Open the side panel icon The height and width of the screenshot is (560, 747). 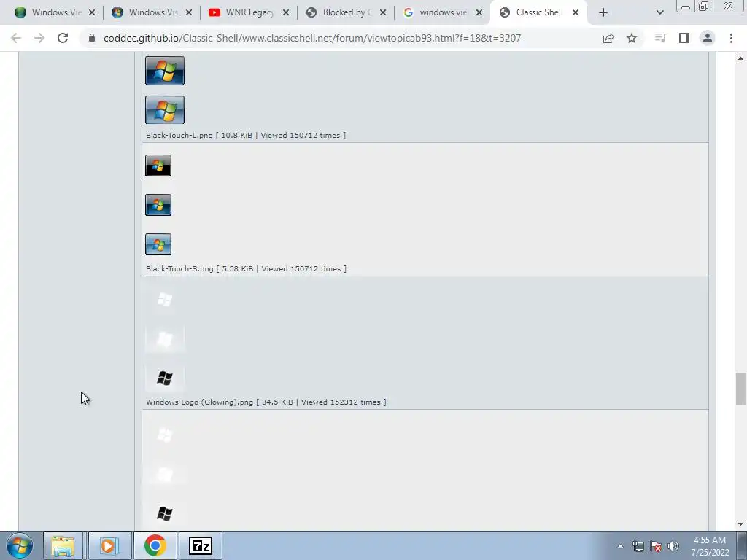pyautogui.click(x=684, y=38)
